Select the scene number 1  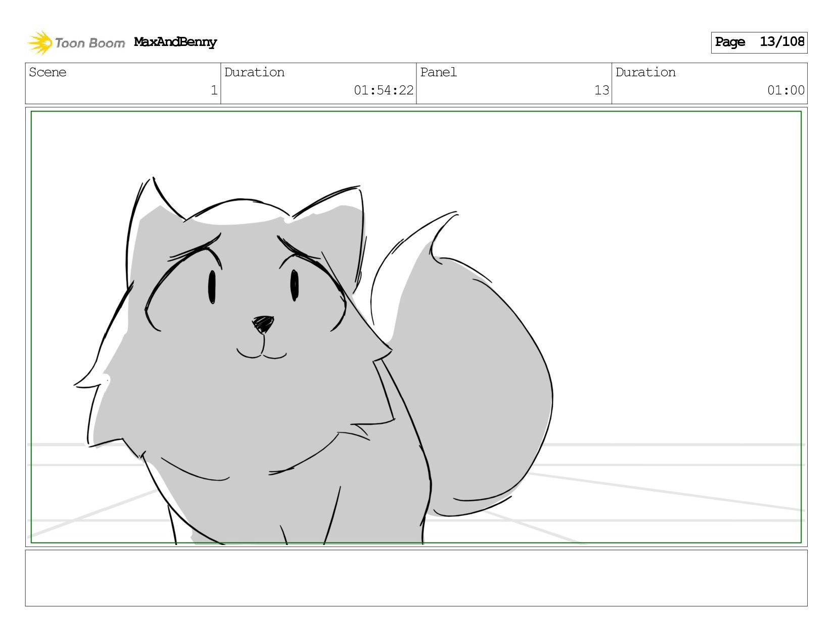pyautogui.click(x=214, y=90)
